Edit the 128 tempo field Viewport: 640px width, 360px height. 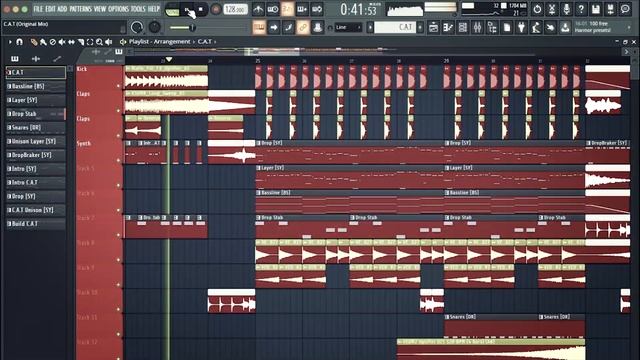[236, 9]
